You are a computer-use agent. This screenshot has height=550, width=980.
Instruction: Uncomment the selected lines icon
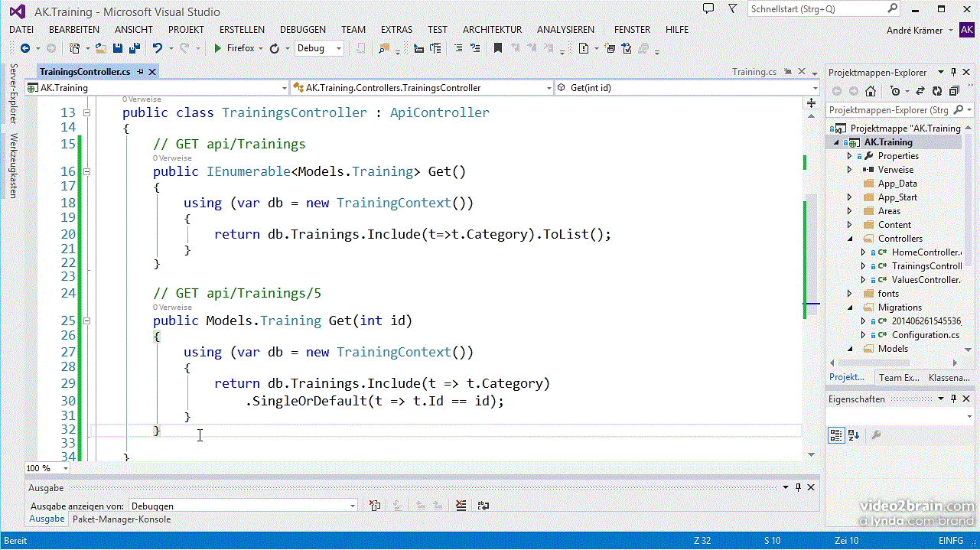475,48
